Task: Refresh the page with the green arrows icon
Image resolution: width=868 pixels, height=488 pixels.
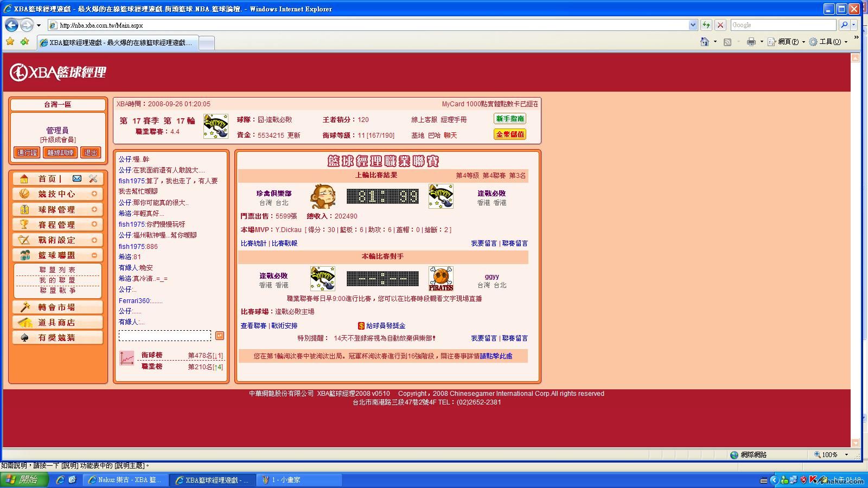Action: tap(706, 25)
